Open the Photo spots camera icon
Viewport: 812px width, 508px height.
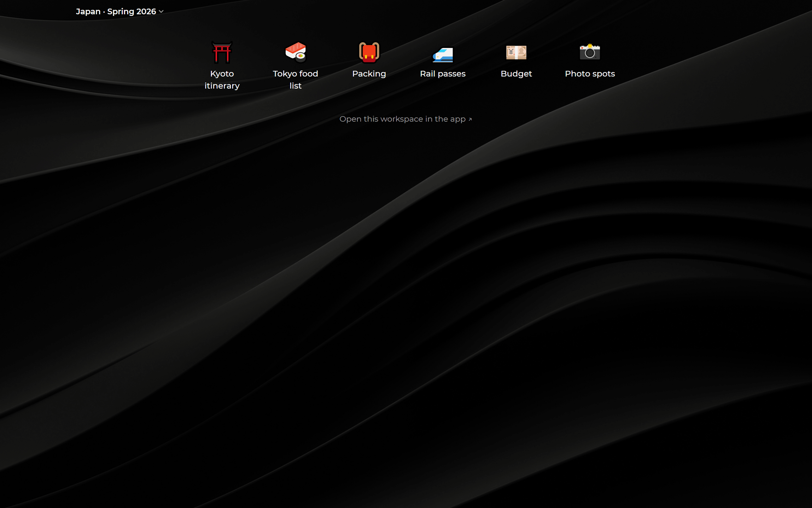[x=590, y=52]
